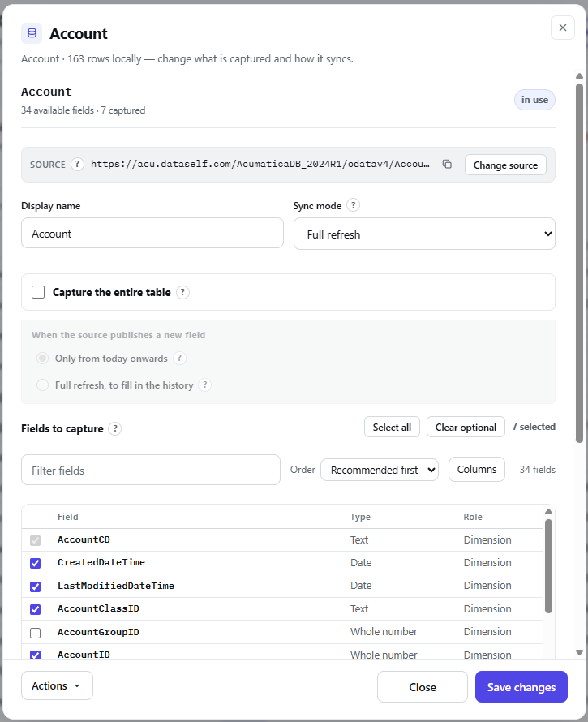
Task: Click the Account database icon in header
Action: point(32,33)
